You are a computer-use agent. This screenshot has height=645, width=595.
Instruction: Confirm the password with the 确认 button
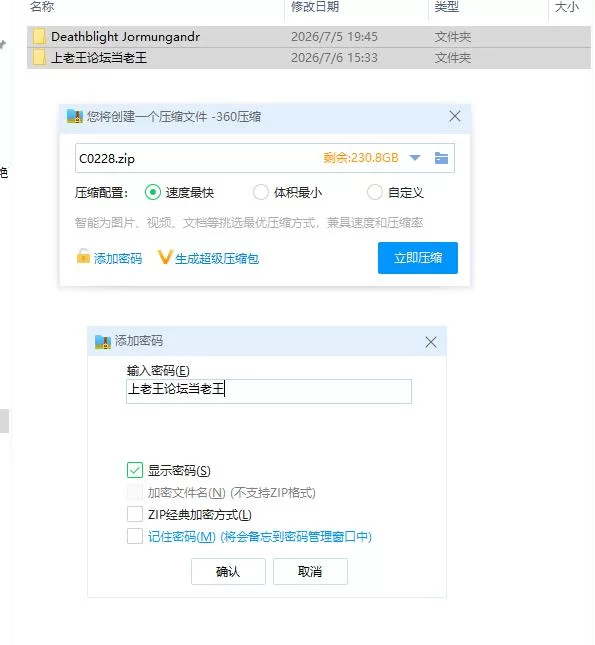tap(228, 571)
